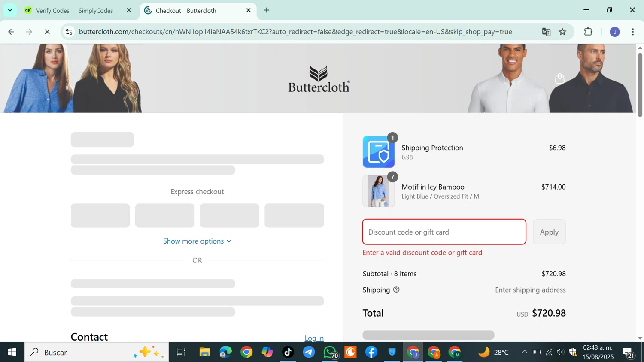Viewport: 644px width, 362px height.
Task: View site information icon in address bar
Action: [69, 32]
